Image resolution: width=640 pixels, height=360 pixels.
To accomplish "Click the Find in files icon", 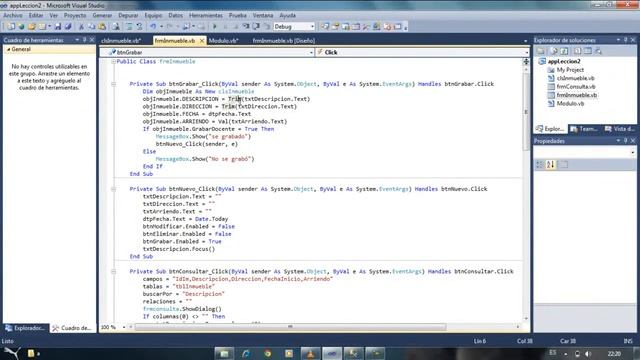I will click(116, 27).
